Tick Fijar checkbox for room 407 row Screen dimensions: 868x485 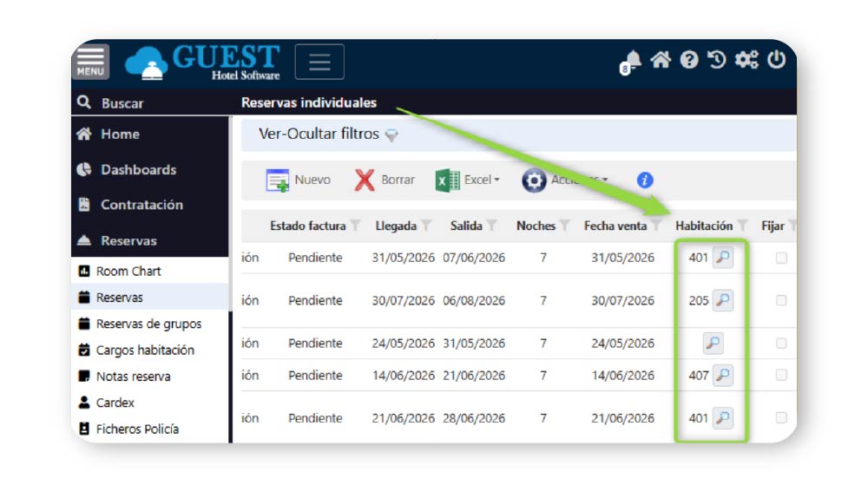pyautogui.click(x=781, y=376)
